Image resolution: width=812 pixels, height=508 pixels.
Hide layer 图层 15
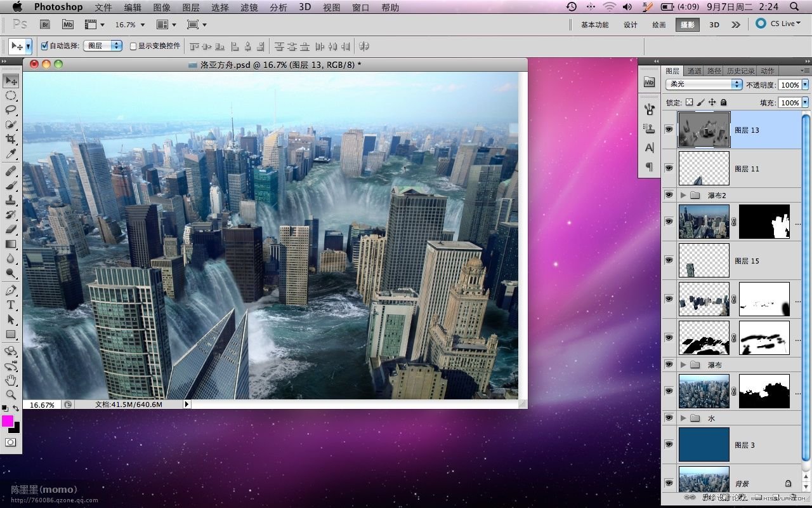tap(669, 260)
